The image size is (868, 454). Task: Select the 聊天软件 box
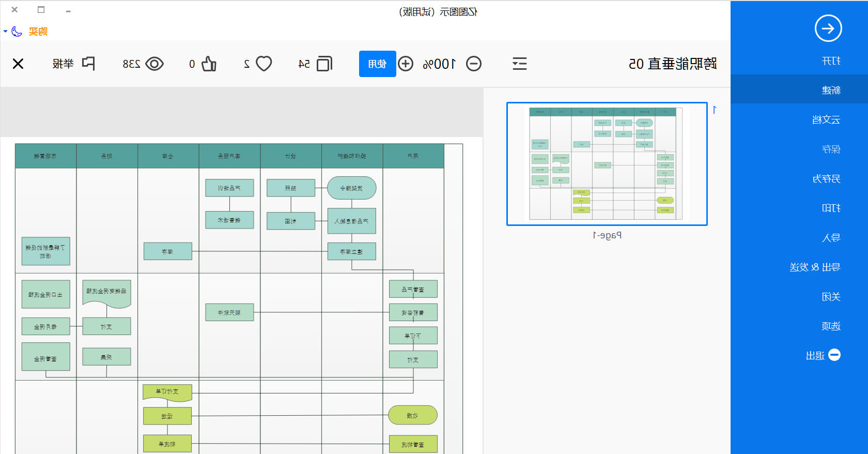(x=229, y=312)
